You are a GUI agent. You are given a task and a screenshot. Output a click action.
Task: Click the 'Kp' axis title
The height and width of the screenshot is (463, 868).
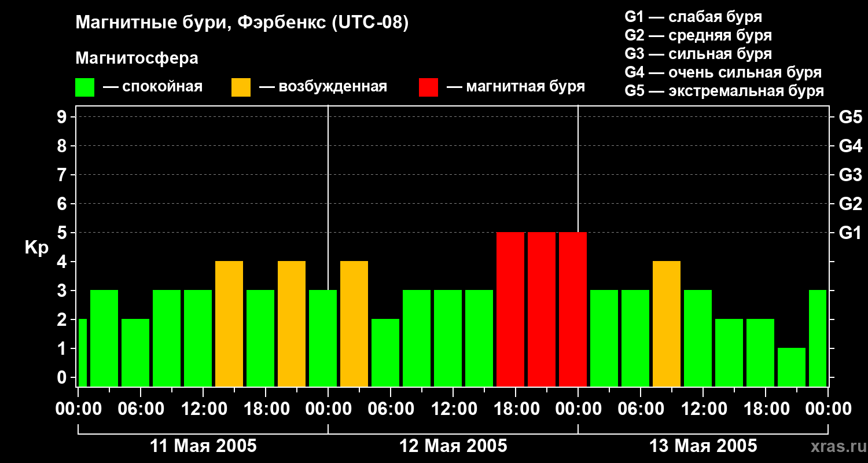[x=36, y=248]
